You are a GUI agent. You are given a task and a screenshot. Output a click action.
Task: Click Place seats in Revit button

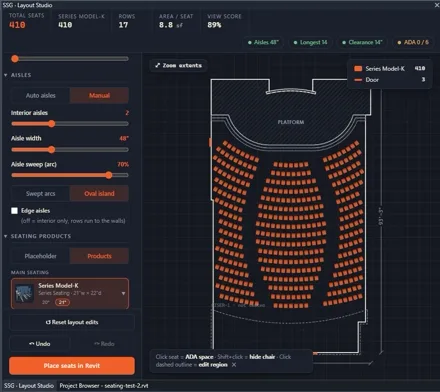pyautogui.click(x=72, y=366)
